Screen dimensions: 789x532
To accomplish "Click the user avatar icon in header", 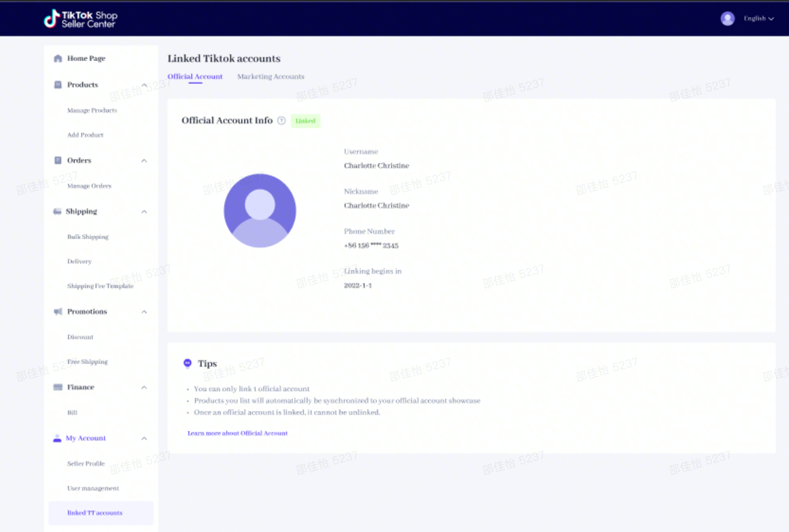I will 727,18.
